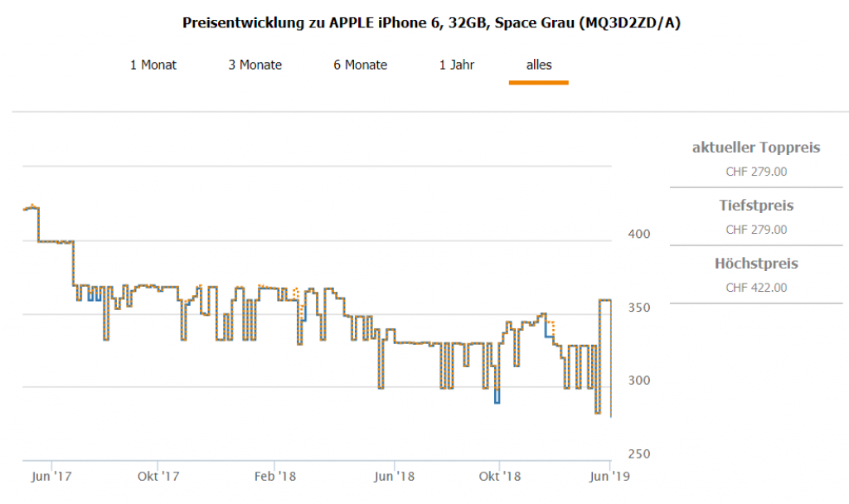Click the Jun '17 x-axis date label
The width and height of the screenshot is (849, 504).
click(x=51, y=477)
